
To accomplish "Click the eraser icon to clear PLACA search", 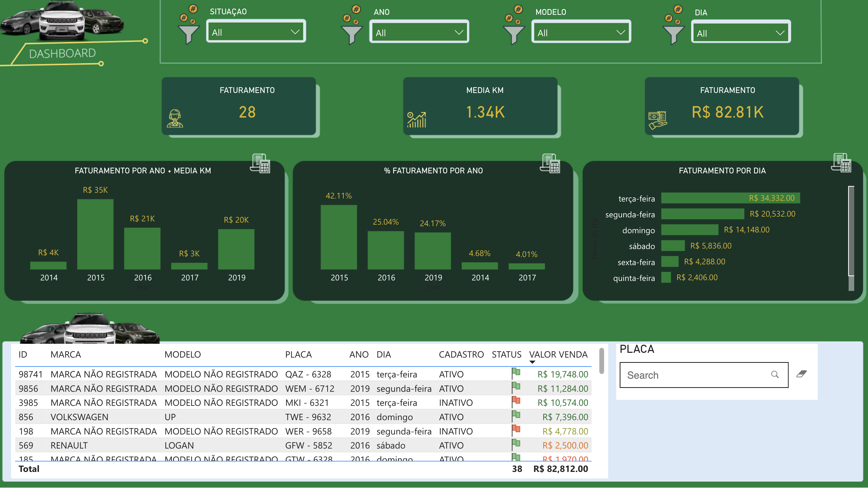I will click(x=801, y=374).
